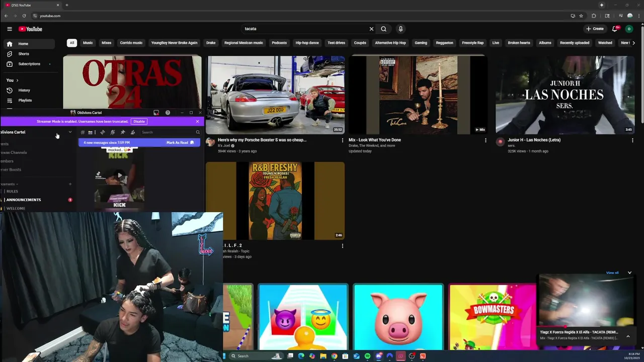Open the Porsche Boxster video thumbnail
This screenshot has width=644, height=362.
pyautogui.click(x=275, y=95)
